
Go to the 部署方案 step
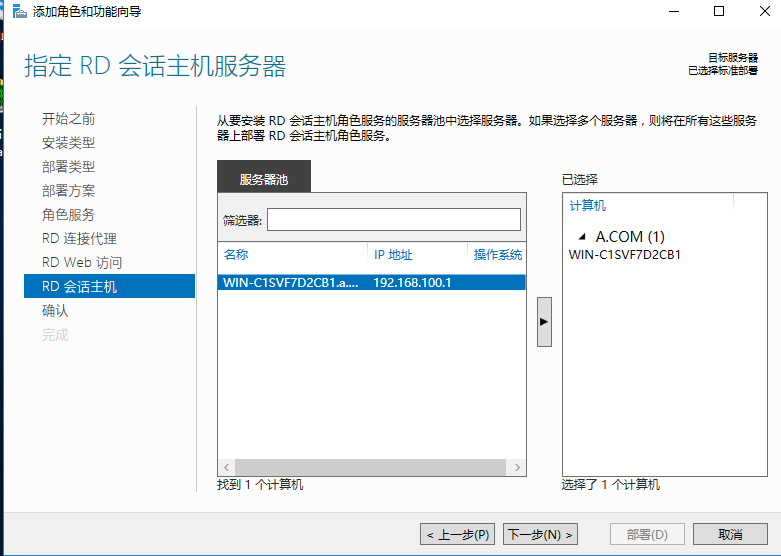pos(68,190)
